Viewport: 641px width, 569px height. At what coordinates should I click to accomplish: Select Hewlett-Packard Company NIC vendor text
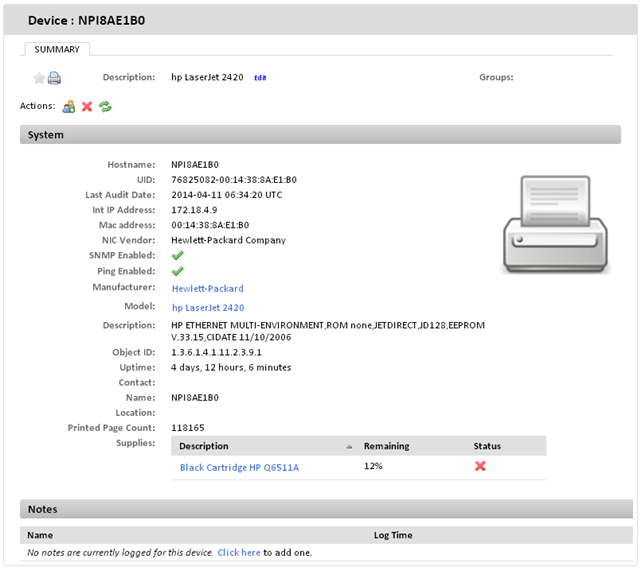click(229, 240)
